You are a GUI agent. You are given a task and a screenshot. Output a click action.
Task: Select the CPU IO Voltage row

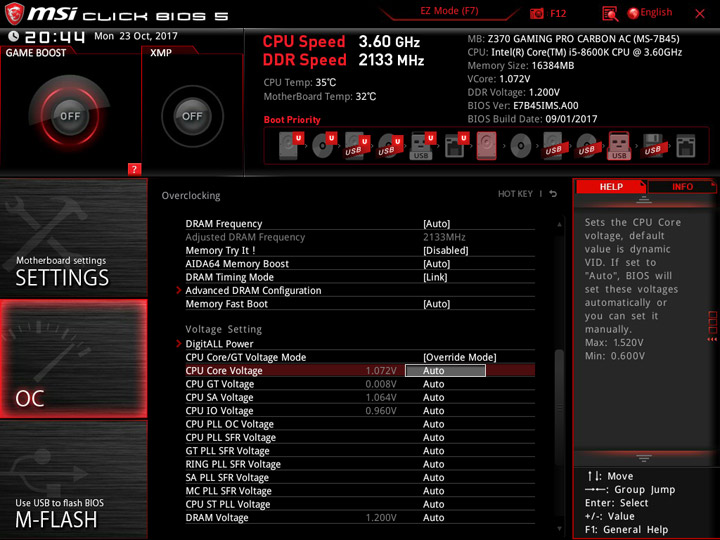360,411
